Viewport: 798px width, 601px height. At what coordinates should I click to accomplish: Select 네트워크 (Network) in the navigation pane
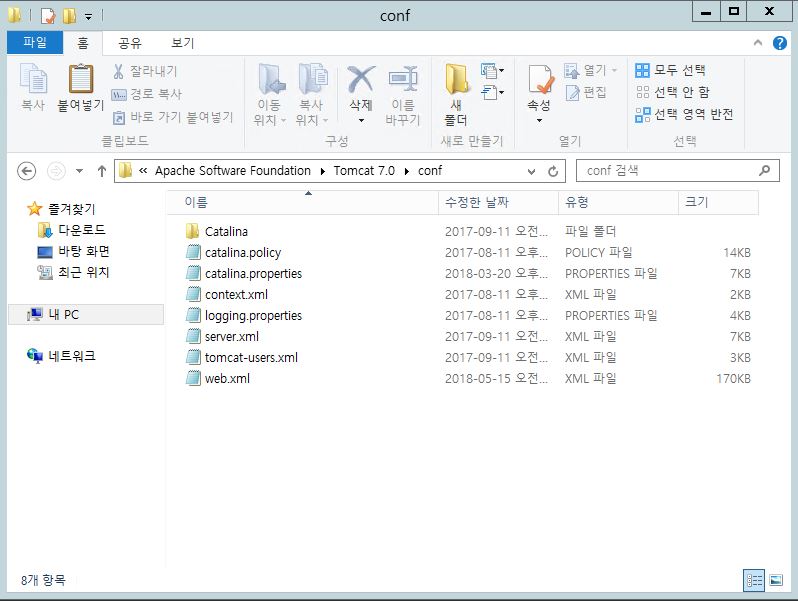(62, 356)
